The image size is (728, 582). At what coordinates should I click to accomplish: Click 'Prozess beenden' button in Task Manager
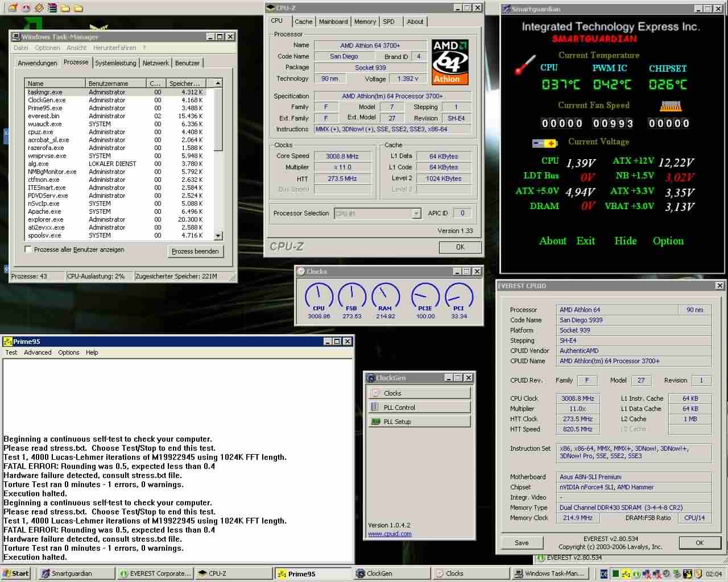[195, 251]
